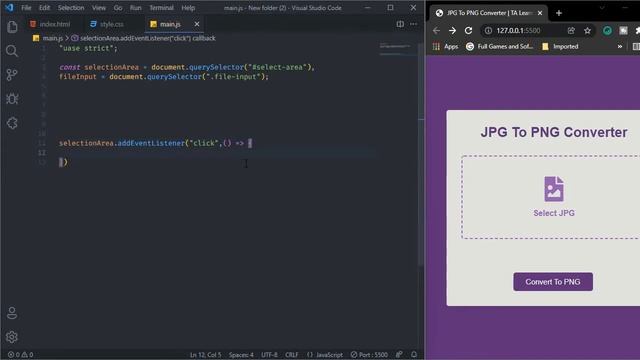Open the Accounts menu icon

click(12, 313)
